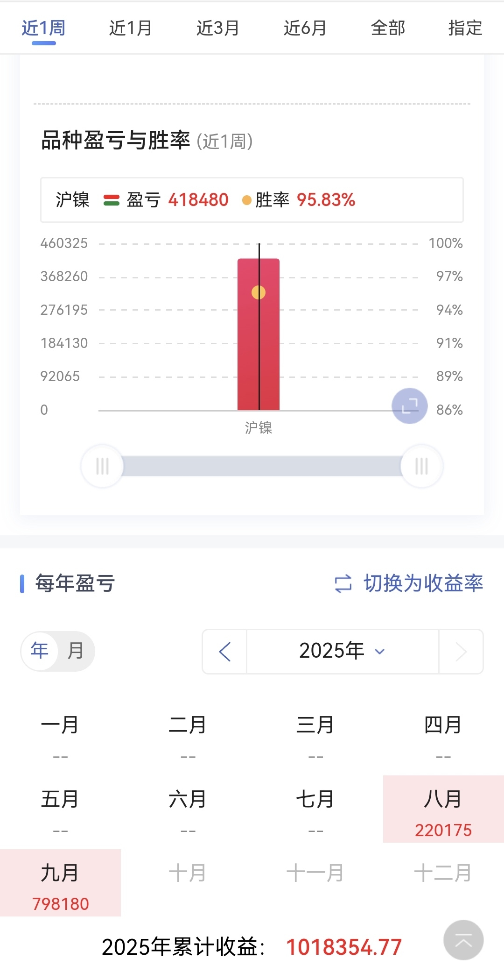
Task: Tap the 盈亏 legend bar icon
Action: pyautogui.click(x=112, y=200)
